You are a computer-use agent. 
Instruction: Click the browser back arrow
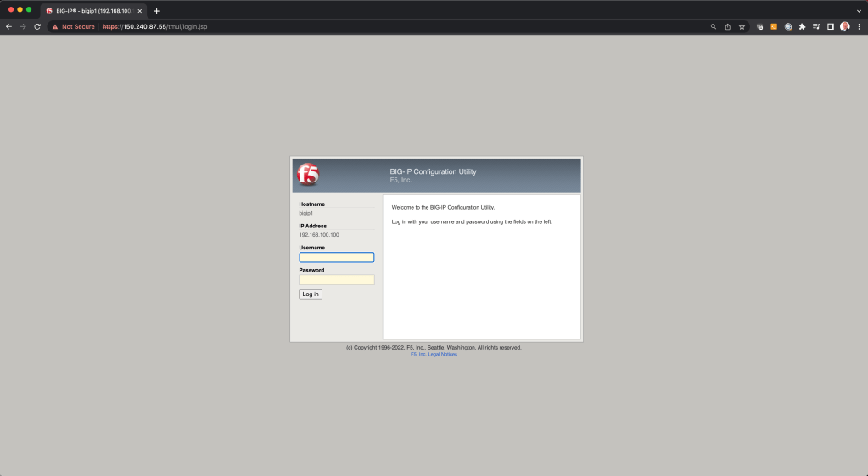pos(8,26)
